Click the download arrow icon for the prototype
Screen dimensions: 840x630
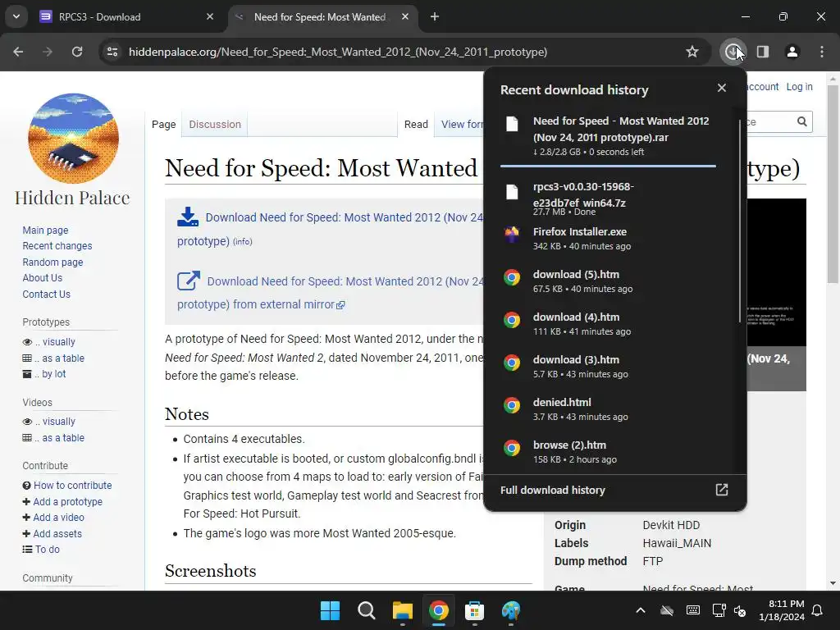(x=188, y=217)
